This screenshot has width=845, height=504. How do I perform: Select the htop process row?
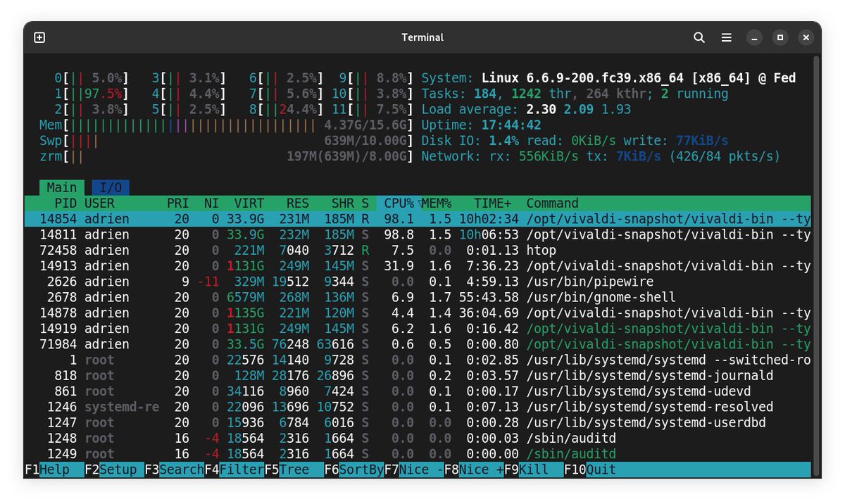pos(418,251)
